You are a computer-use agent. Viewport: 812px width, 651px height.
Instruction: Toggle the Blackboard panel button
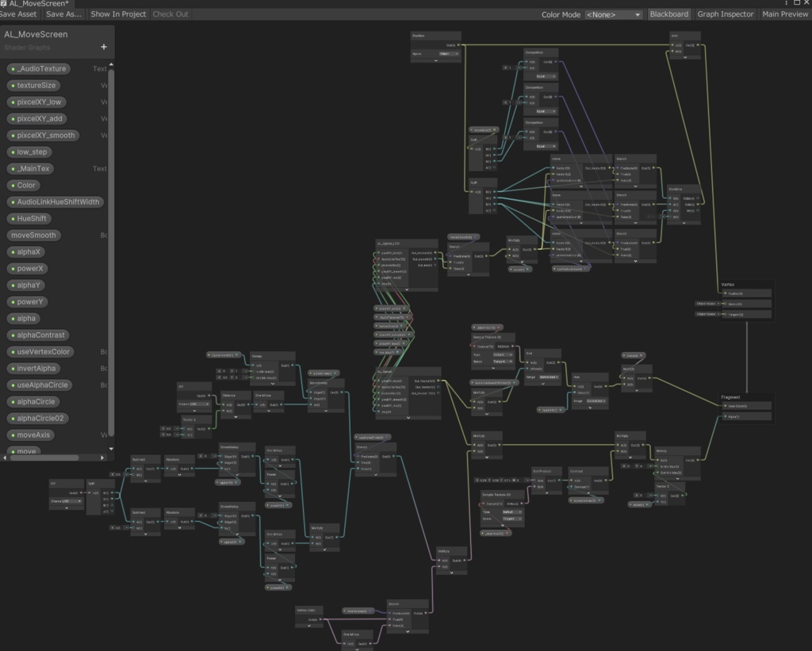tap(669, 14)
